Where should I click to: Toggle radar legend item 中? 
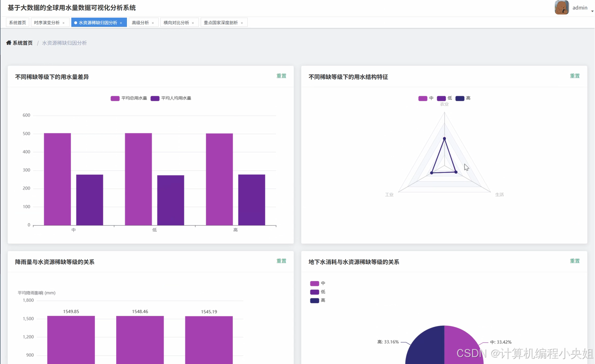point(426,98)
